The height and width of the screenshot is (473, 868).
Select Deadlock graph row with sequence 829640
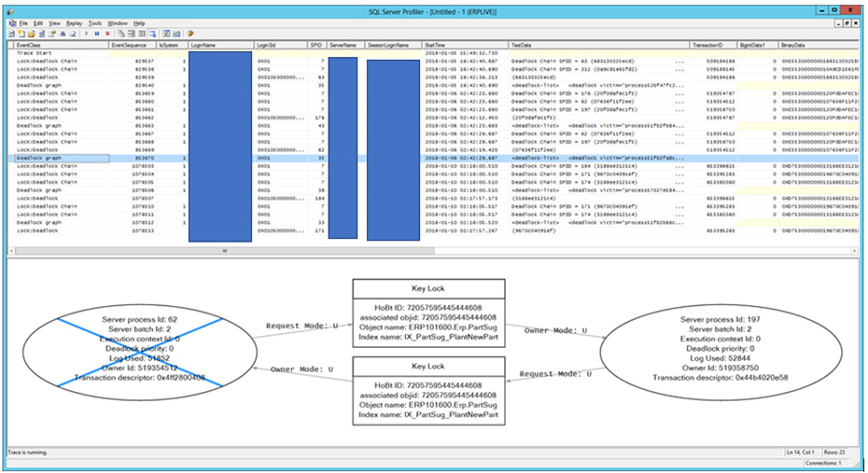tap(433, 86)
